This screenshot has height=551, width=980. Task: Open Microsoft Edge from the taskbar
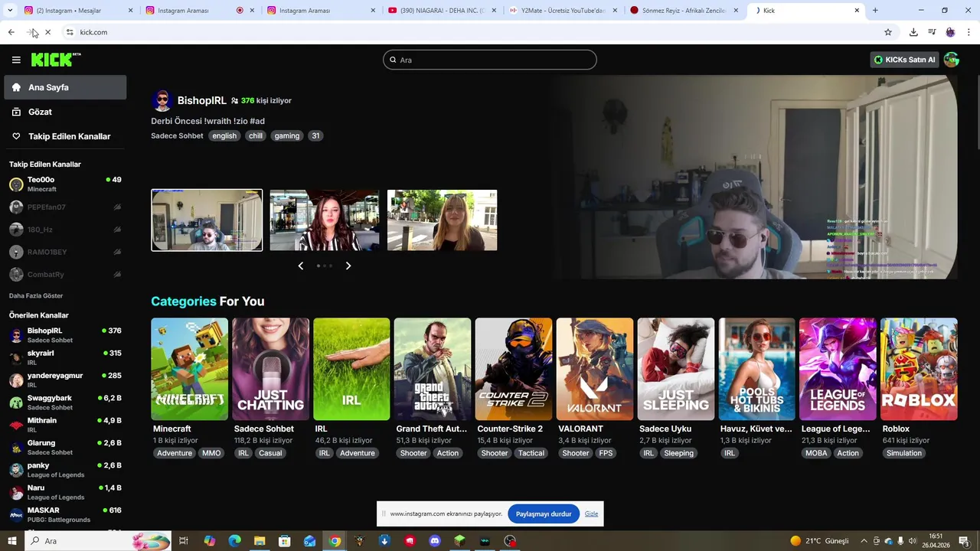pos(234,541)
